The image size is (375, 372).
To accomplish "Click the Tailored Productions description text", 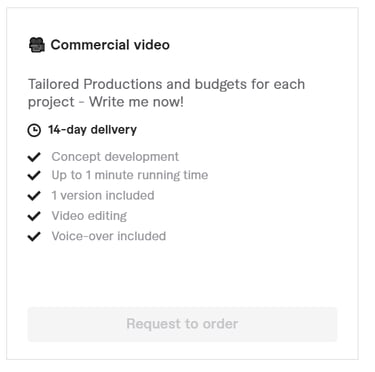I will pyautogui.click(x=166, y=93).
